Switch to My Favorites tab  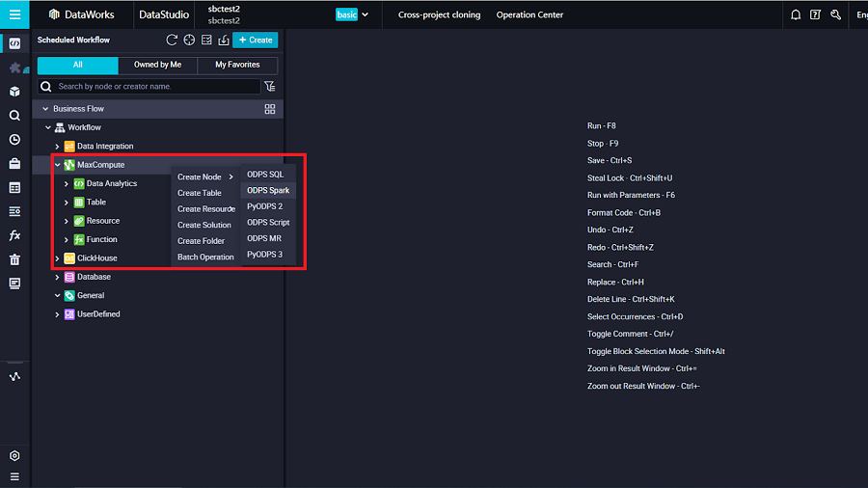pos(237,65)
